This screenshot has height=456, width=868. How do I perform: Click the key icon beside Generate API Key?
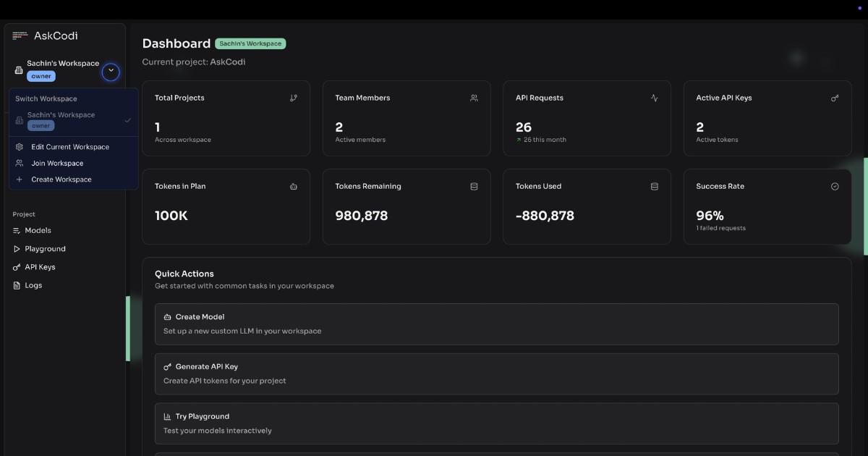(168, 367)
